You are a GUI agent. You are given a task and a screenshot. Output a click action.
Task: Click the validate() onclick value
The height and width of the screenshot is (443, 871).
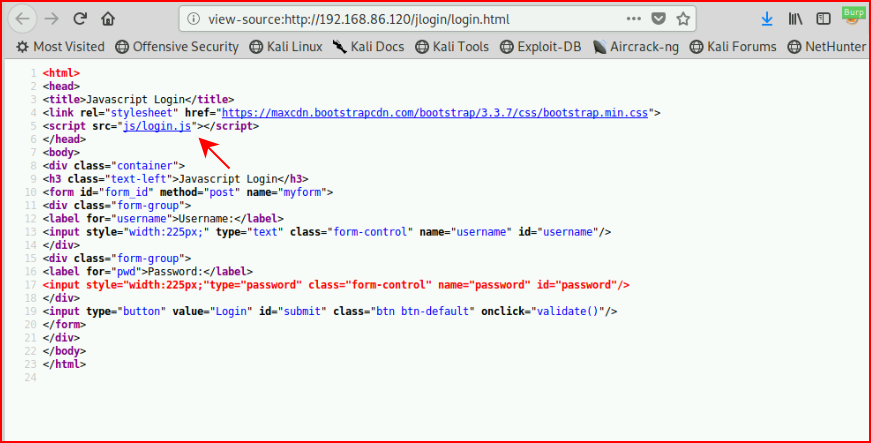[x=570, y=311]
